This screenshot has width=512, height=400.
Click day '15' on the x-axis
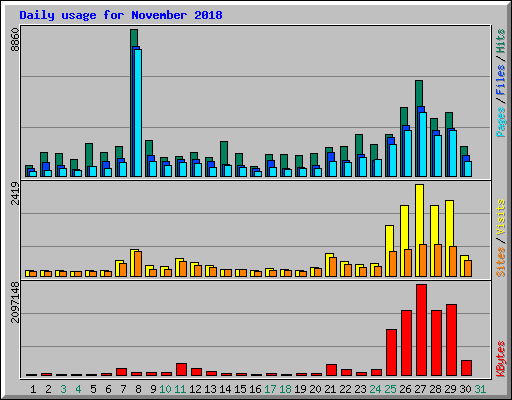(240, 389)
